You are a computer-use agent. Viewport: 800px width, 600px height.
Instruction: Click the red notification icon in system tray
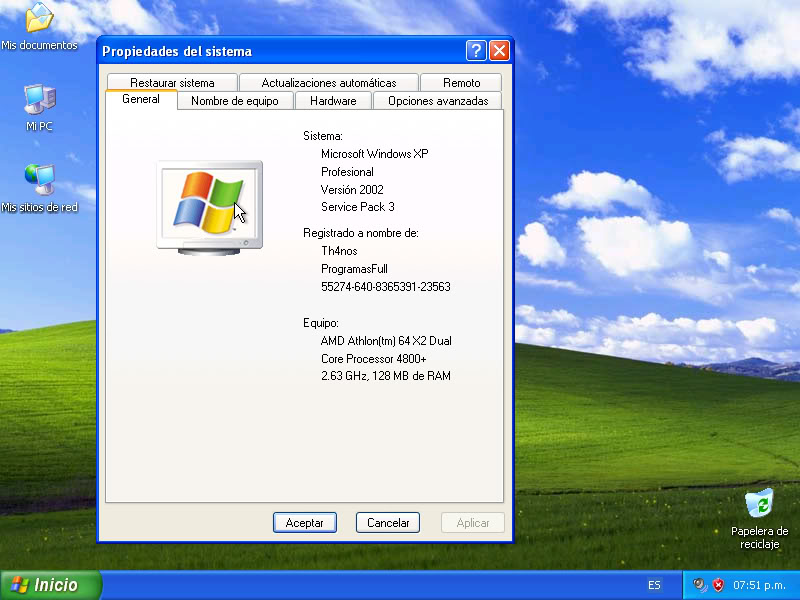coord(719,585)
